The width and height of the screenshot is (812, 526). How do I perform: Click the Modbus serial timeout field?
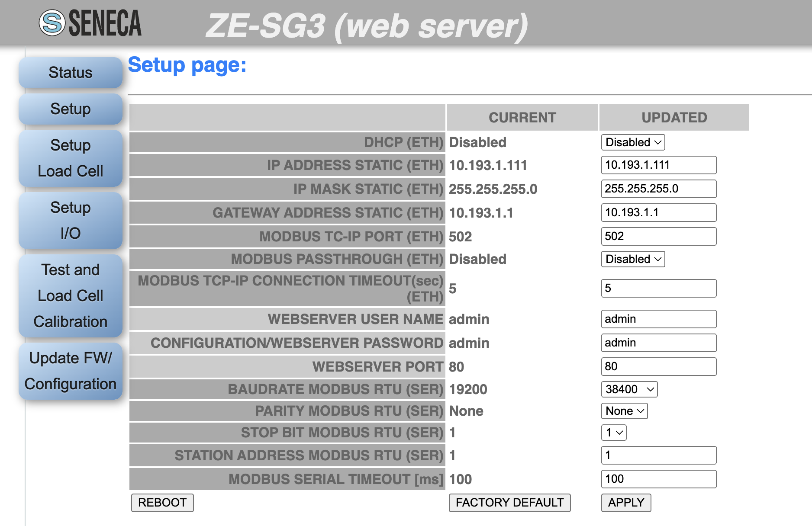(659, 479)
